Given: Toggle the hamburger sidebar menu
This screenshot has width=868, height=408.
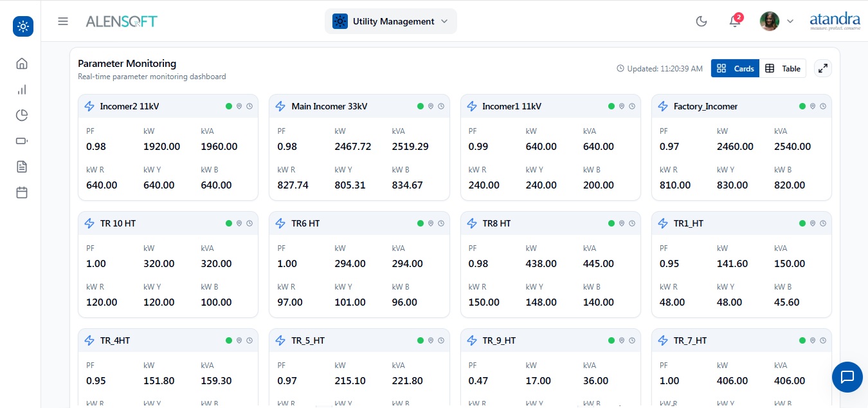Looking at the screenshot, I should tap(63, 21).
